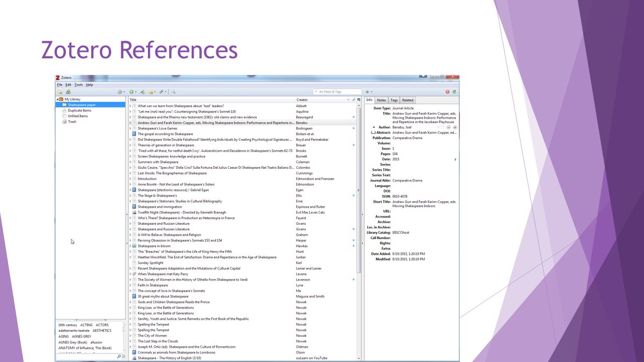Expand the 'Theories of generation in Shakespeare' item
The height and width of the screenshot is (362, 644).
(x=130, y=145)
